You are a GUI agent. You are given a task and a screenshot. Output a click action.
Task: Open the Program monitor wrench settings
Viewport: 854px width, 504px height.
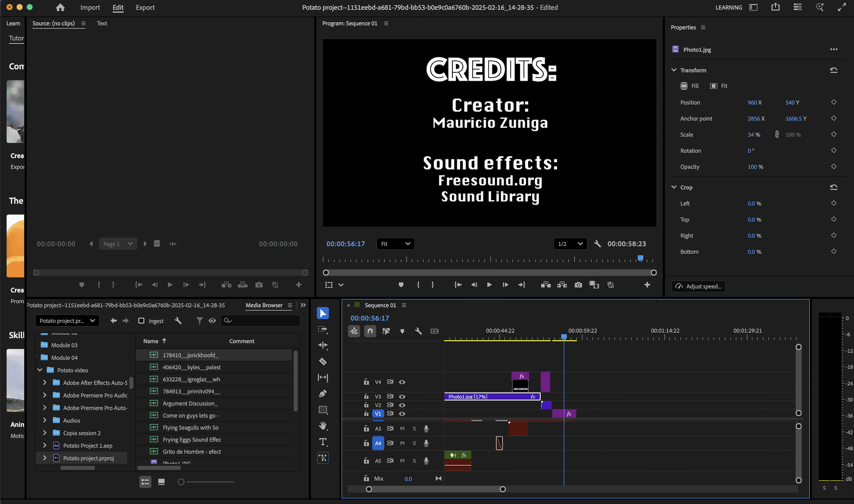597,243
